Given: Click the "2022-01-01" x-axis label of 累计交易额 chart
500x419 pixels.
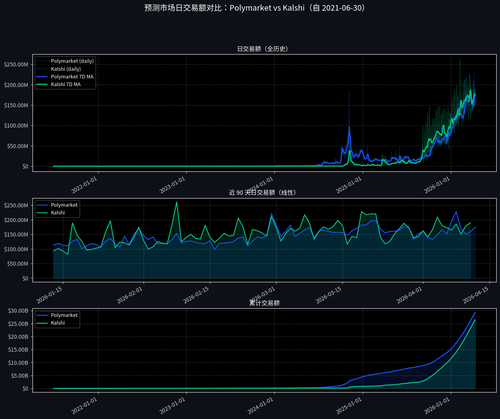Looking at the screenshot, I should pyautogui.click(x=84, y=406).
